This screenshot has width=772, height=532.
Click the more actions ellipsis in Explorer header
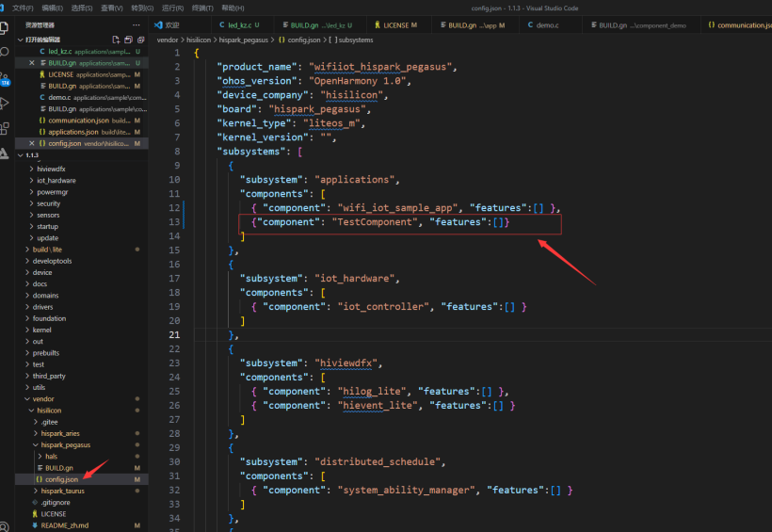click(137, 25)
